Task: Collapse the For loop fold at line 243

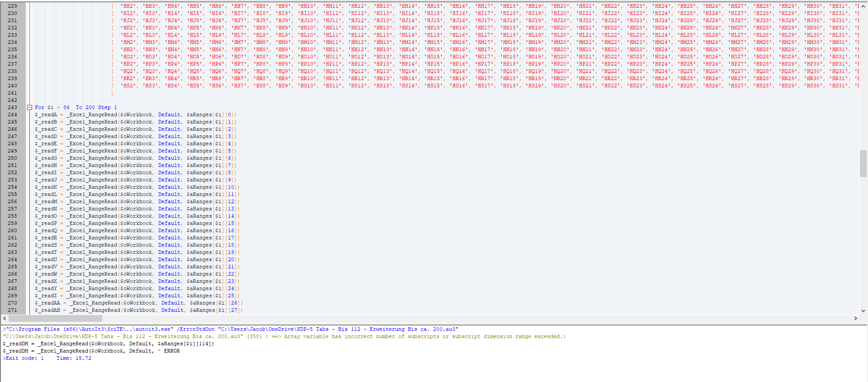Action: tap(29, 108)
